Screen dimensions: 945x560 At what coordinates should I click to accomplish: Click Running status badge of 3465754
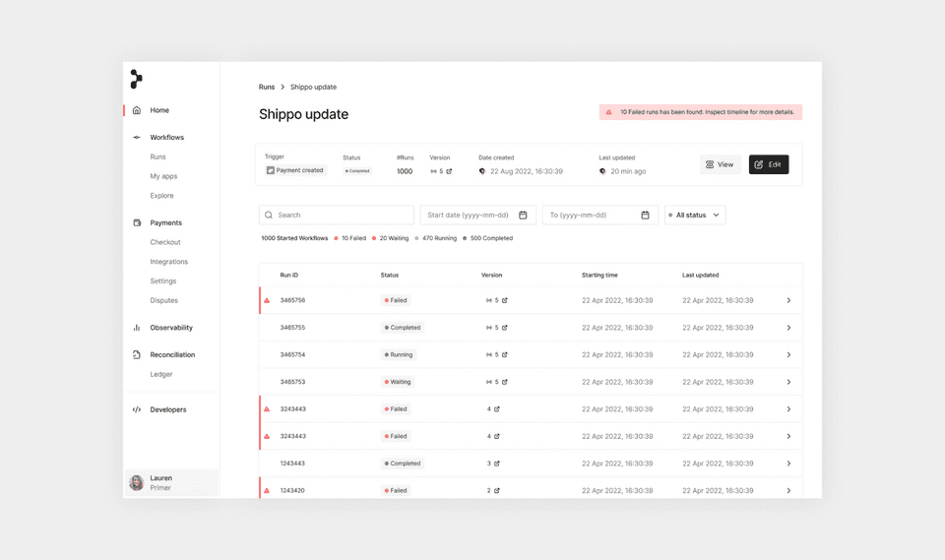[x=399, y=355]
